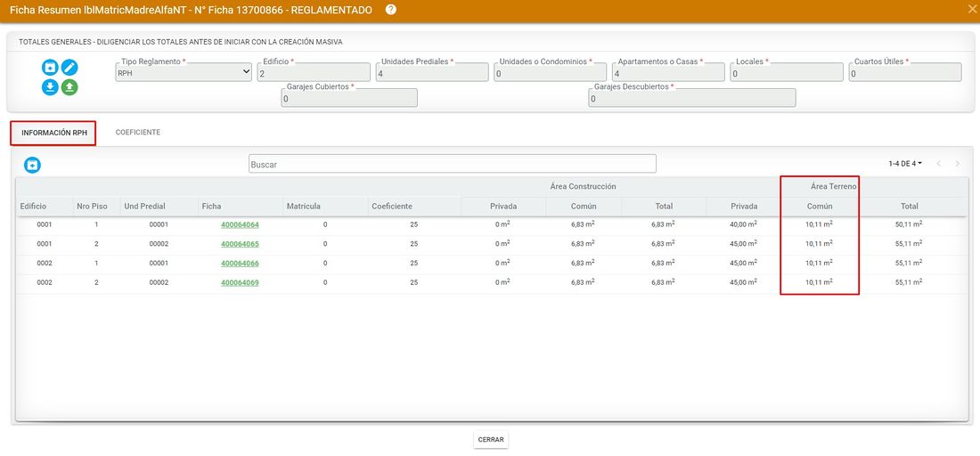Click the Garajes Cubiertos field
980x456 pixels.
(349, 98)
